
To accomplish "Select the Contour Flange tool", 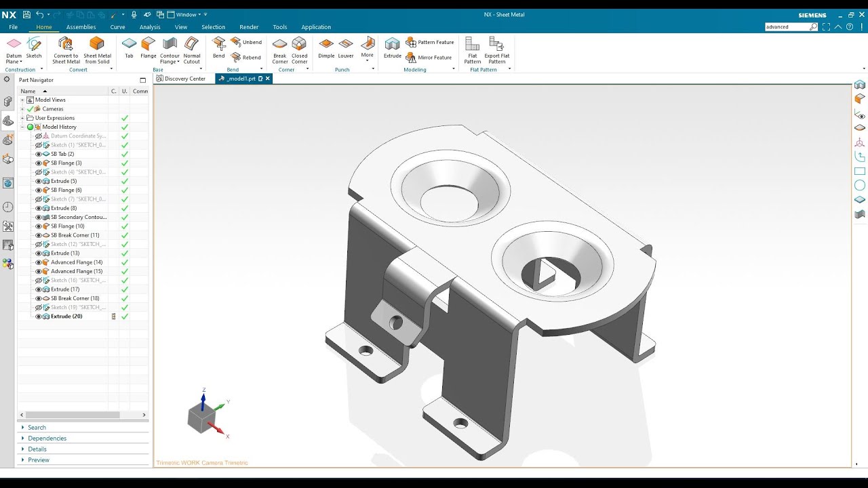I will click(x=170, y=51).
